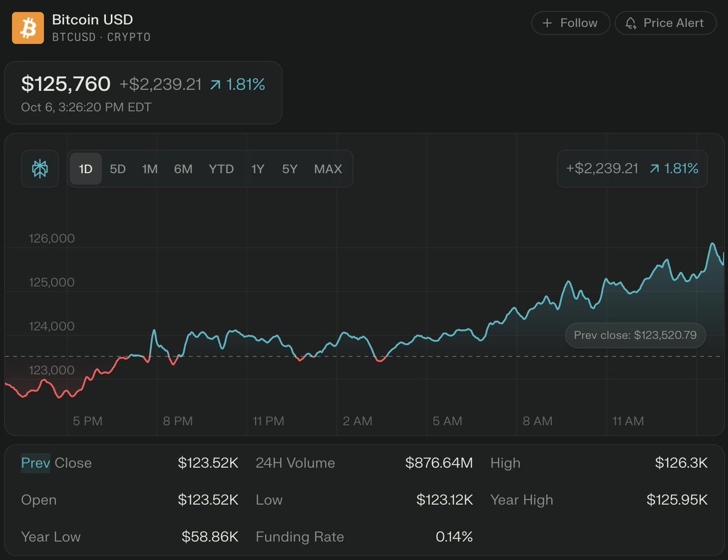Click the highlighted Prev Close stat label
Screen dimensions: 728x560
click(x=56, y=463)
